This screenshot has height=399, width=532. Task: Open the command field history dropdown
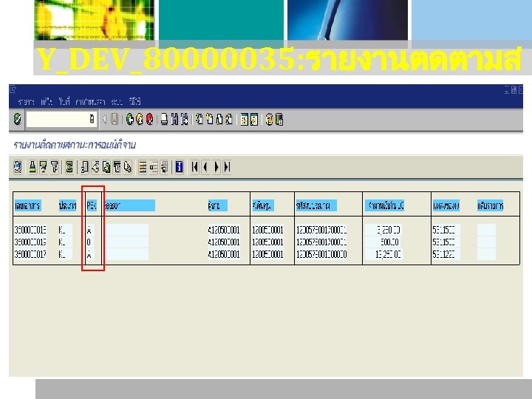click(x=92, y=119)
